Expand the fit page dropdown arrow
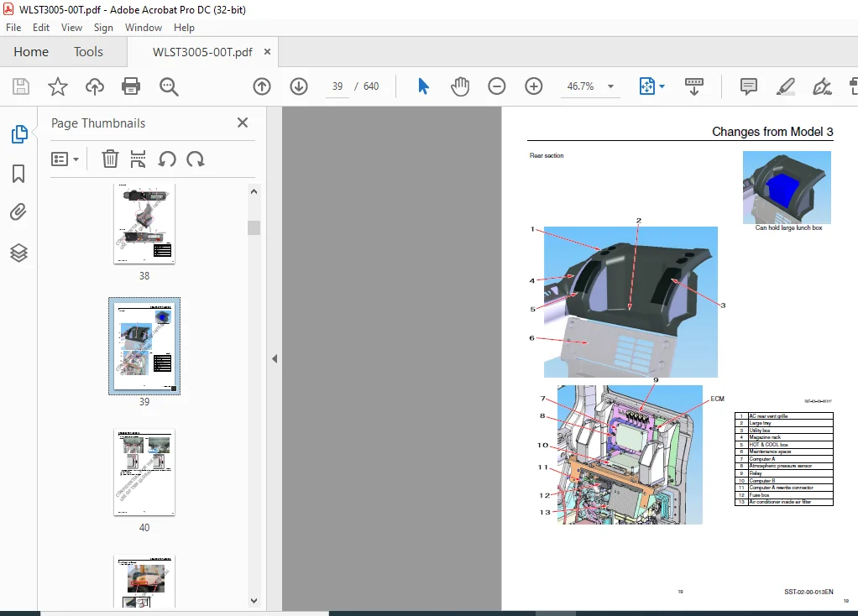This screenshot has width=858, height=616. click(662, 86)
